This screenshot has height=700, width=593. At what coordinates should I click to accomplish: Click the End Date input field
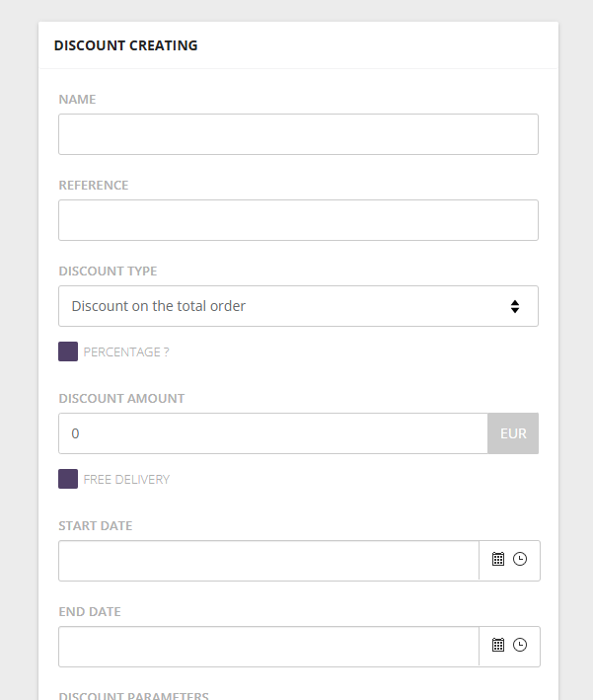[x=268, y=647]
